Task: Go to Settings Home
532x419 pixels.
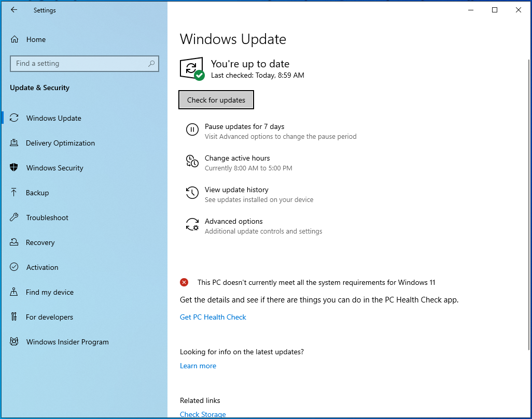Action: tap(35, 39)
